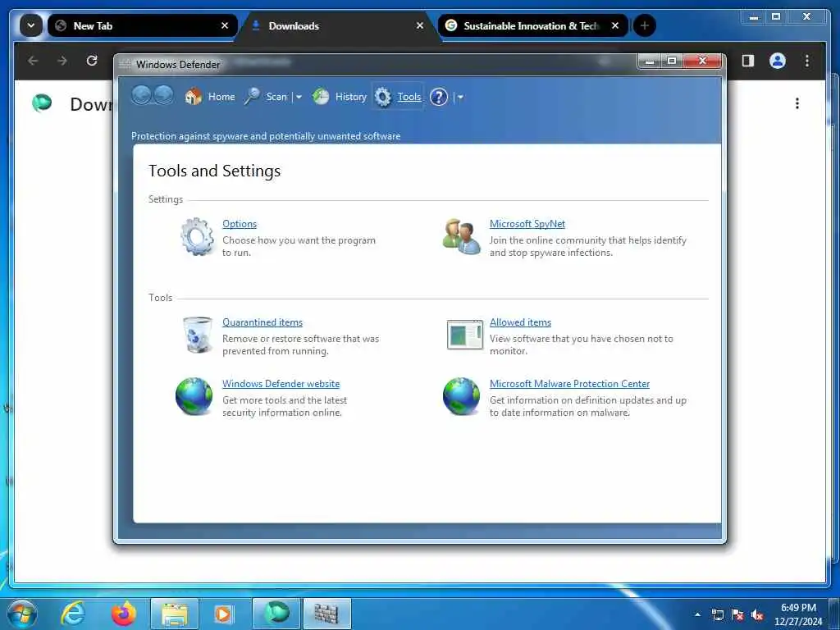
Task: Click the network tray icon
Action: (717, 615)
